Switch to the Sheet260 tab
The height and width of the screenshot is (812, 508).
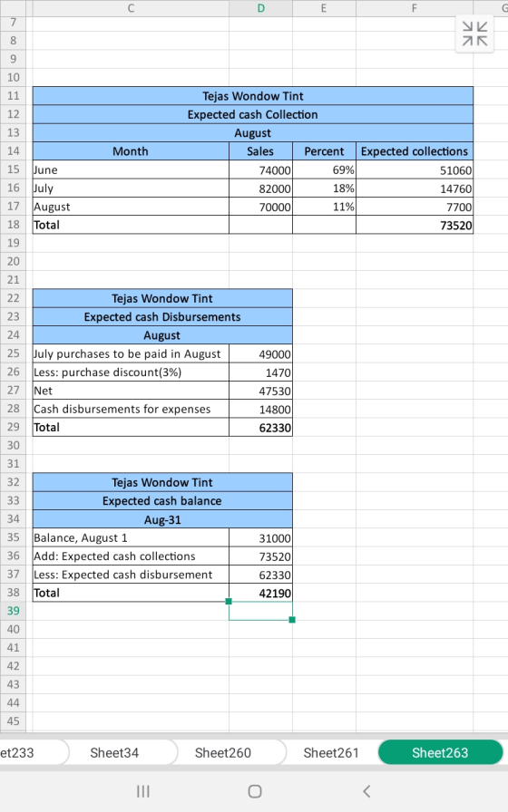[x=223, y=752]
